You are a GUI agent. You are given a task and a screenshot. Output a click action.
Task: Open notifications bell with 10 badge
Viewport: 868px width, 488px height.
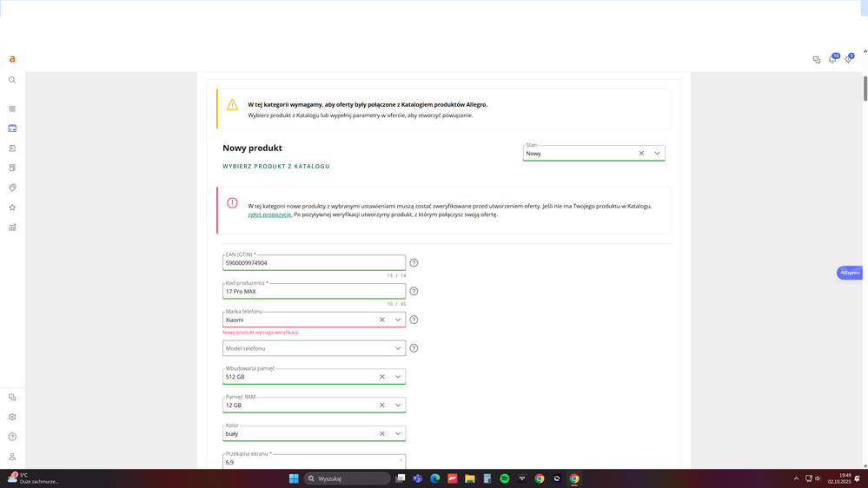(832, 59)
